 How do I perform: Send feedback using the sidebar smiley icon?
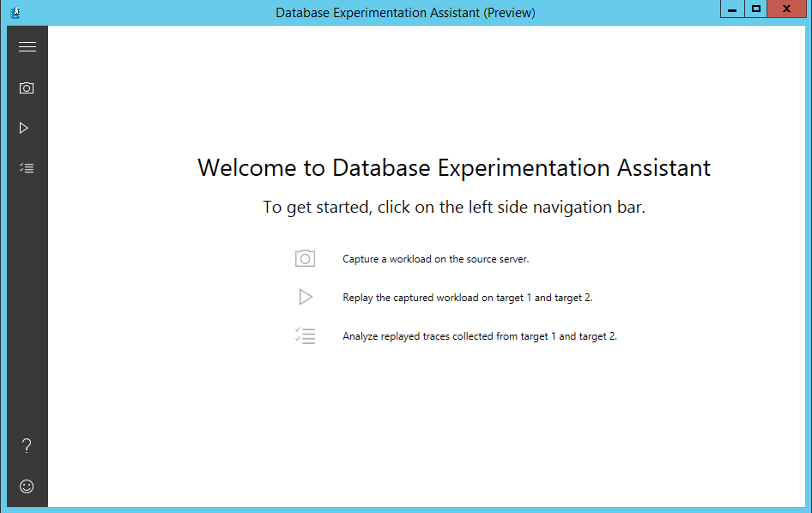click(27, 486)
